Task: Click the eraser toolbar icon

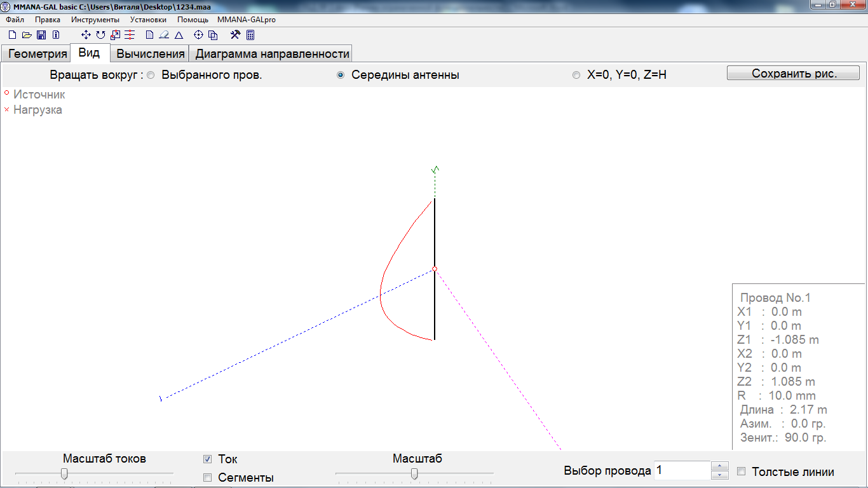Action: (164, 35)
